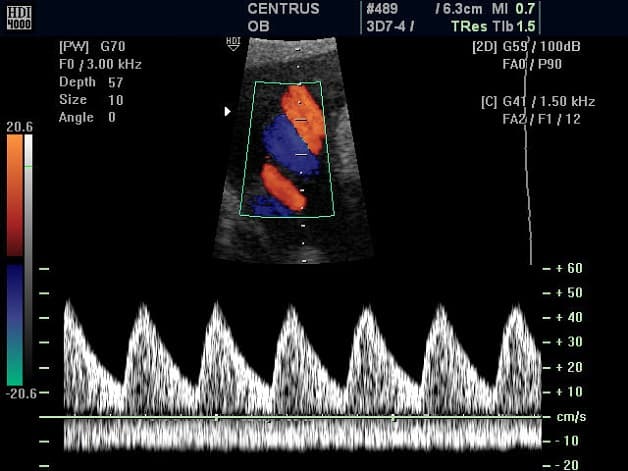Click the white focal zone triangle marker
This screenshot has height=471, width=628.
tap(228, 112)
